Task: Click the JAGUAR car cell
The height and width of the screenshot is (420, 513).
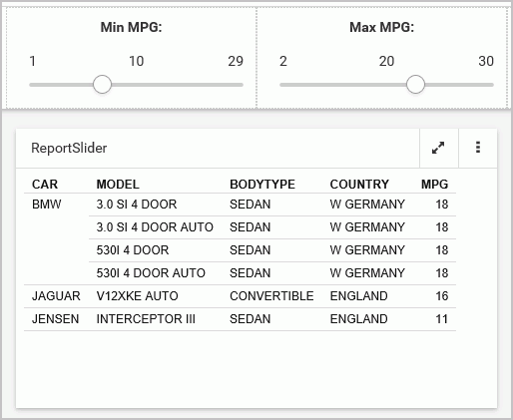Action: point(56,296)
